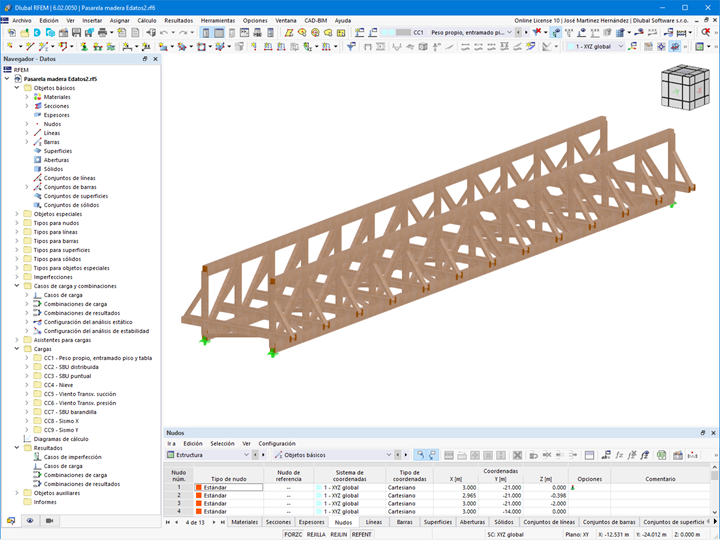Open the CAD-BIM menu
Viewport: 720px width, 540px height.
(315, 21)
